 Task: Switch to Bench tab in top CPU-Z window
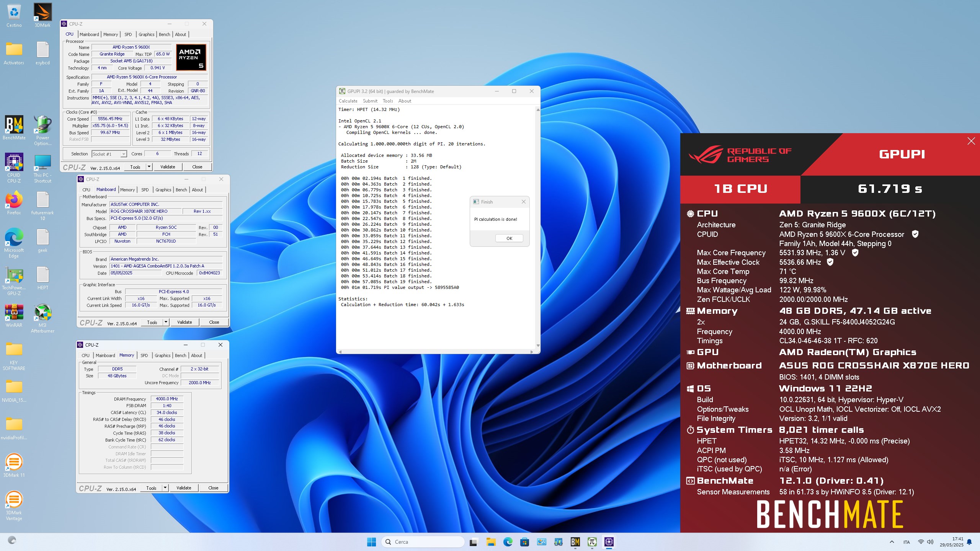pos(165,34)
